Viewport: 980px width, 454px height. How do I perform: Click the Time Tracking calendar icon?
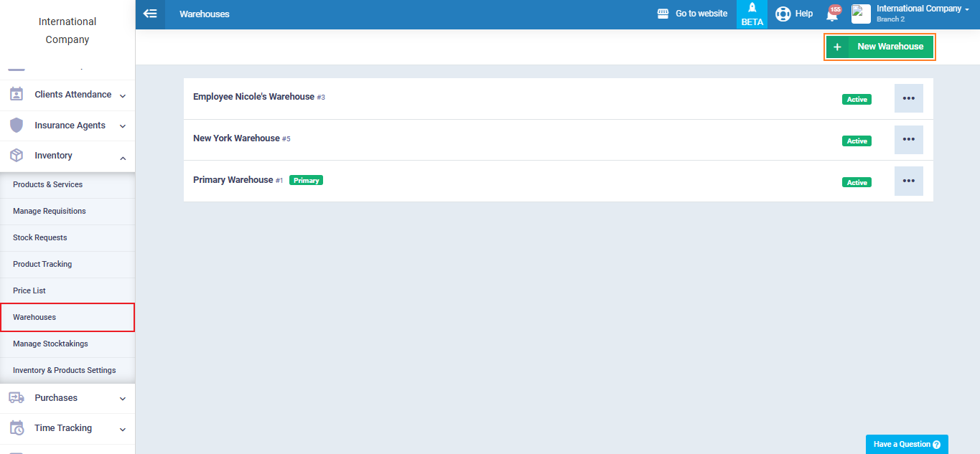click(x=17, y=427)
